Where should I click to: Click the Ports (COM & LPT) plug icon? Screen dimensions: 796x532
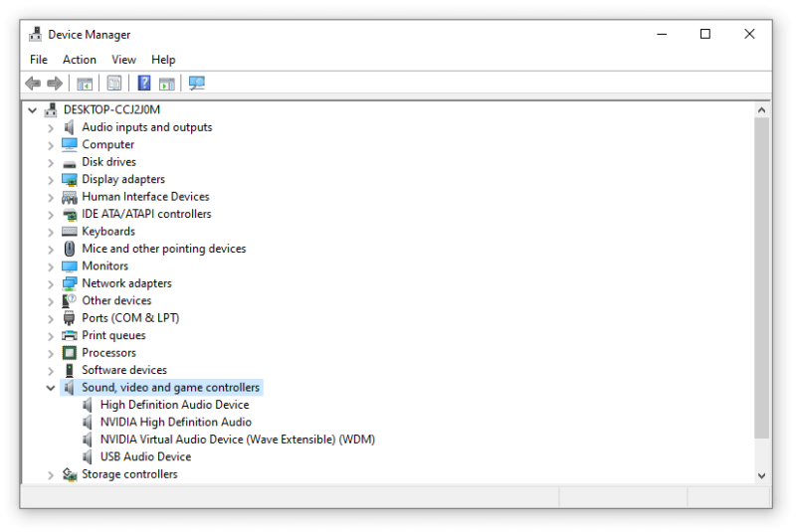click(x=69, y=318)
